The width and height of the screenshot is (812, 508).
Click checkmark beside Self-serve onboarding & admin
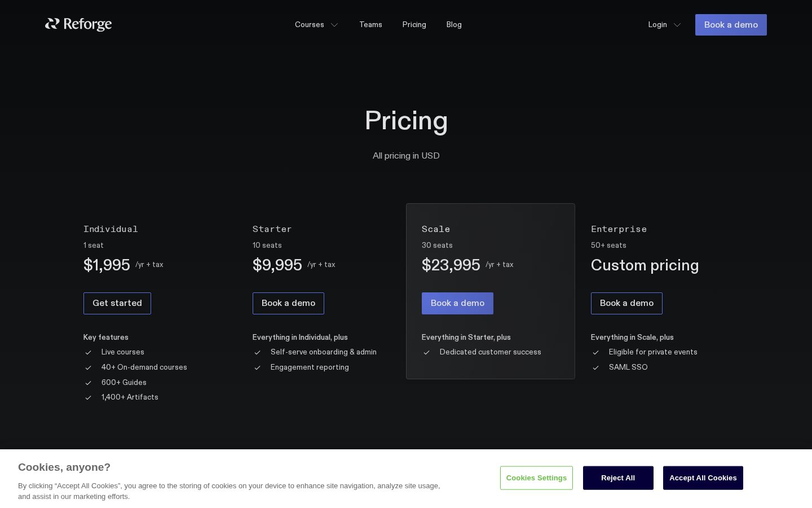click(x=257, y=352)
